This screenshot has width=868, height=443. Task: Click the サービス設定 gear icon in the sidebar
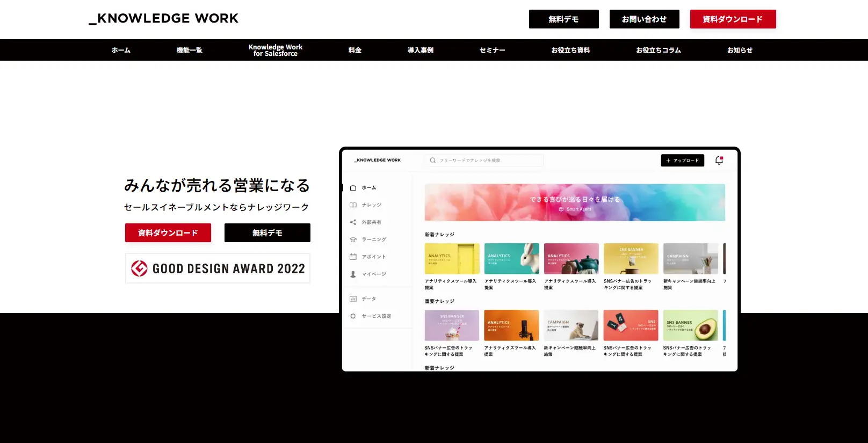click(353, 316)
